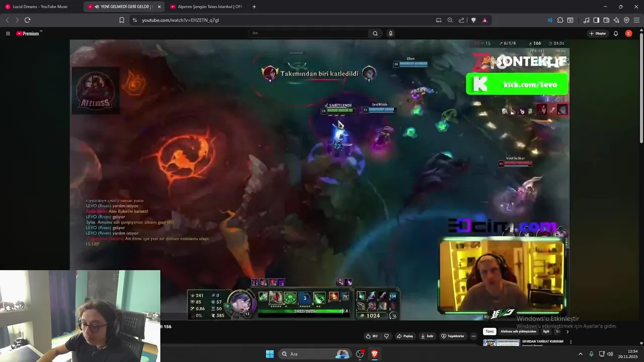Show more chips with the right arrow
Screen dimensions: 644x362
pos(567,331)
